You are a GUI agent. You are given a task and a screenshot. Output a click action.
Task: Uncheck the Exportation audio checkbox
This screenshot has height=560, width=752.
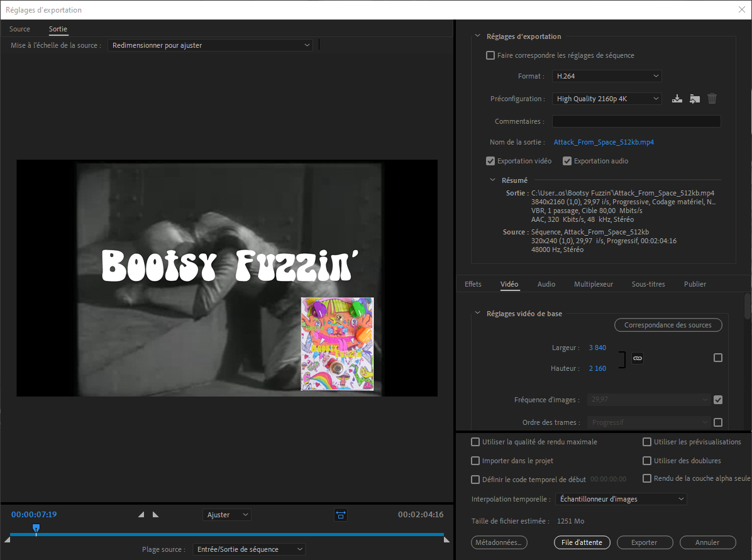(x=567, y=161)
